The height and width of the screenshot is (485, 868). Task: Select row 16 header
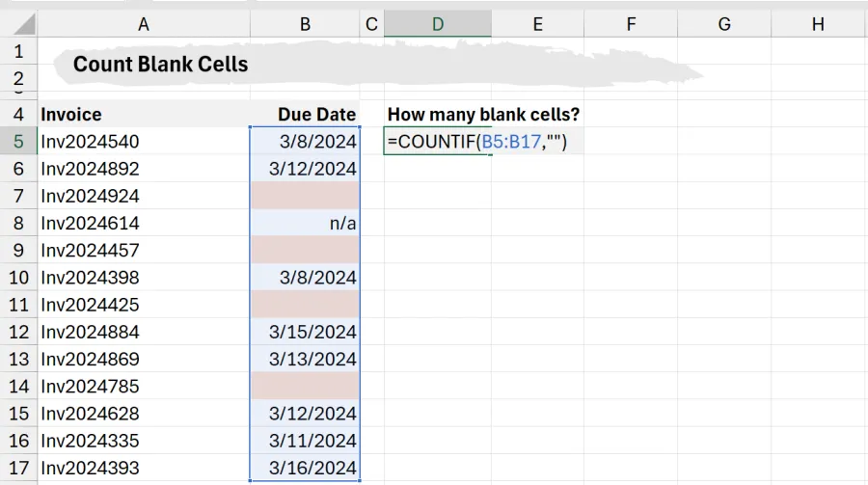19,440
